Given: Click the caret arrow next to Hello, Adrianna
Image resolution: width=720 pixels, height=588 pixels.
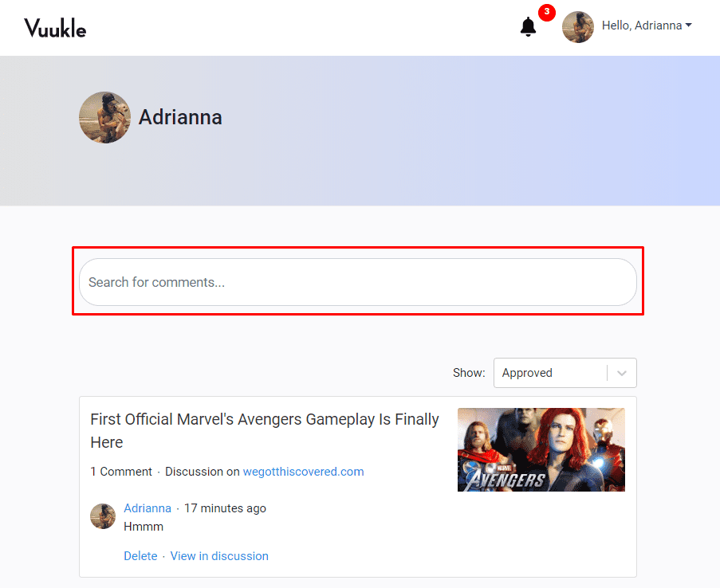Looking at the screenshot, I should 688,25.
